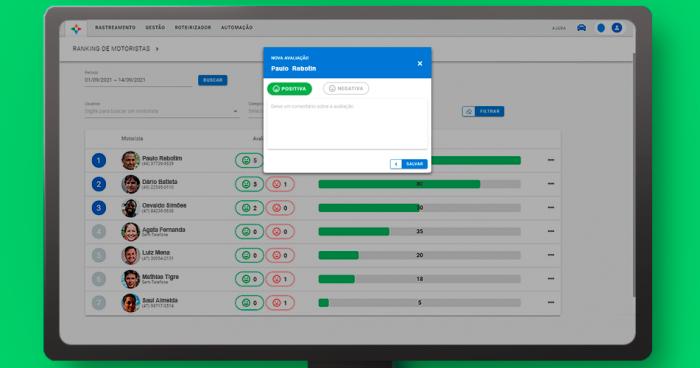Click the round blue notification icon
Viewport: 700px width, 368px height.
pyautogui.click(x=601, y=28)
